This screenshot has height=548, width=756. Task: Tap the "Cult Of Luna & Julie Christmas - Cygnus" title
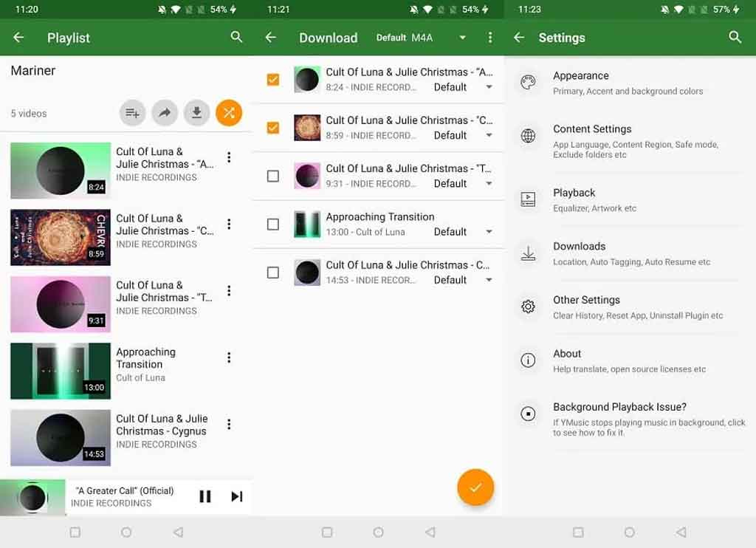click(x=162, y=425)
